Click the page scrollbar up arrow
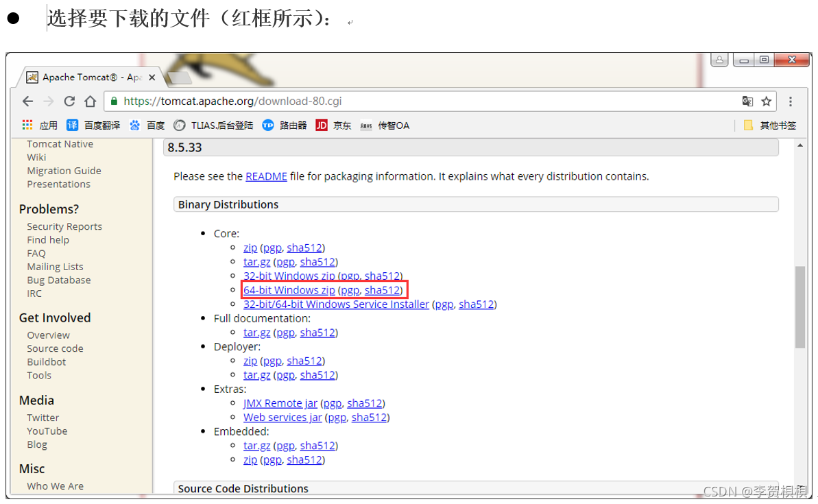Viewport: 818px width, 504px height. tap(799, 145)
